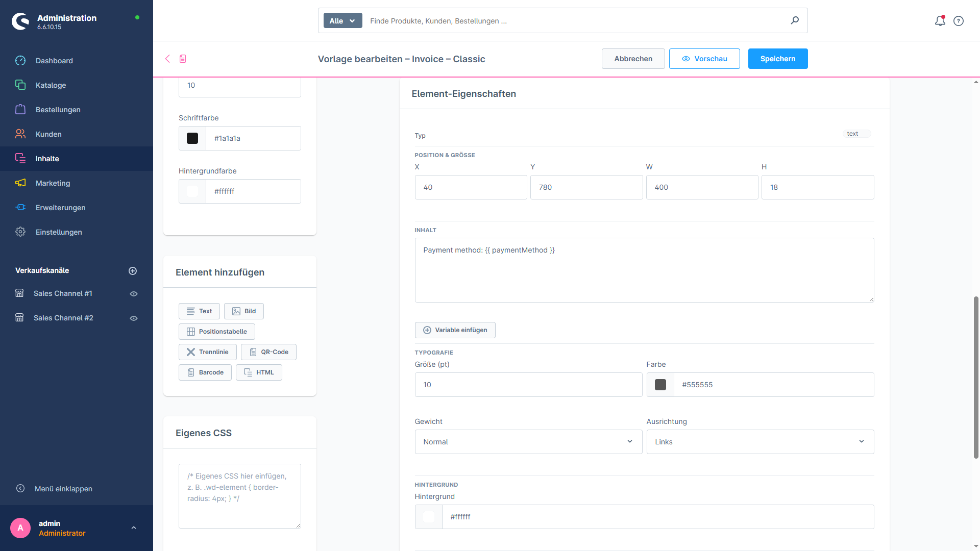Open Erweiterungen in the sidebar

(x=77, y=208)
